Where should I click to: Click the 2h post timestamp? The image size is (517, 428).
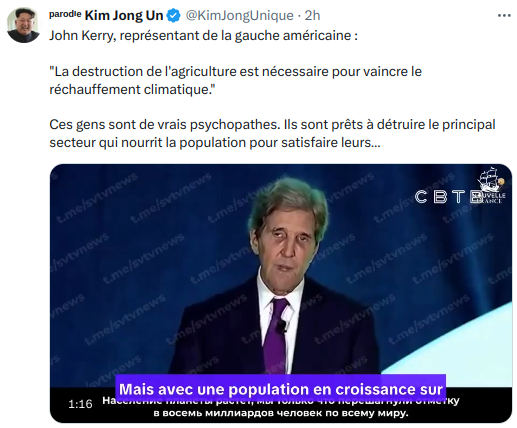pos(312,16)
